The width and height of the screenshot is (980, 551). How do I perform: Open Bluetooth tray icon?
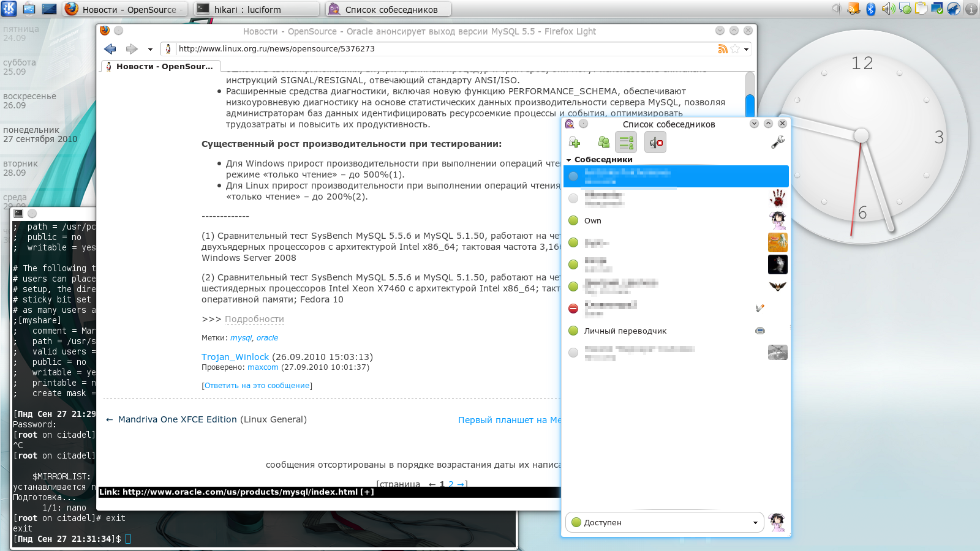[x=870, y=9]
